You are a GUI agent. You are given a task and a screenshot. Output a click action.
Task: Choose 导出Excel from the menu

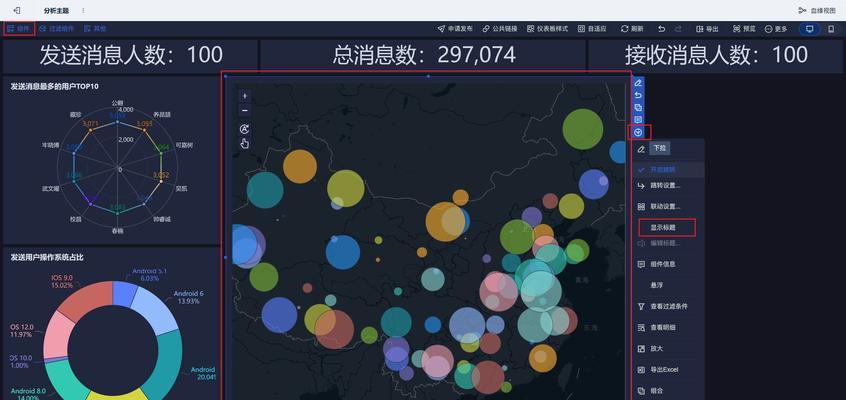(668, 370)
